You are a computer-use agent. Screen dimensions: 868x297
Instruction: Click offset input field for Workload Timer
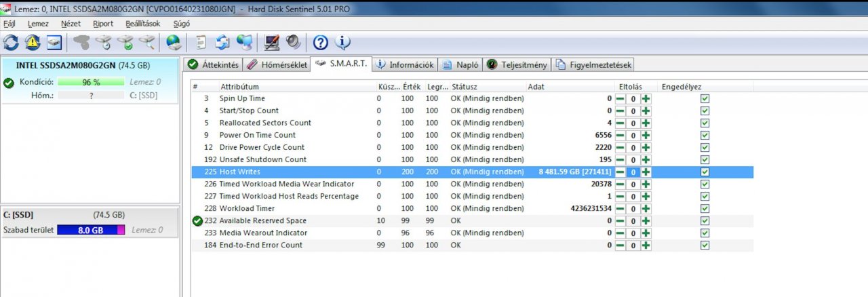(x=633, y=209)
